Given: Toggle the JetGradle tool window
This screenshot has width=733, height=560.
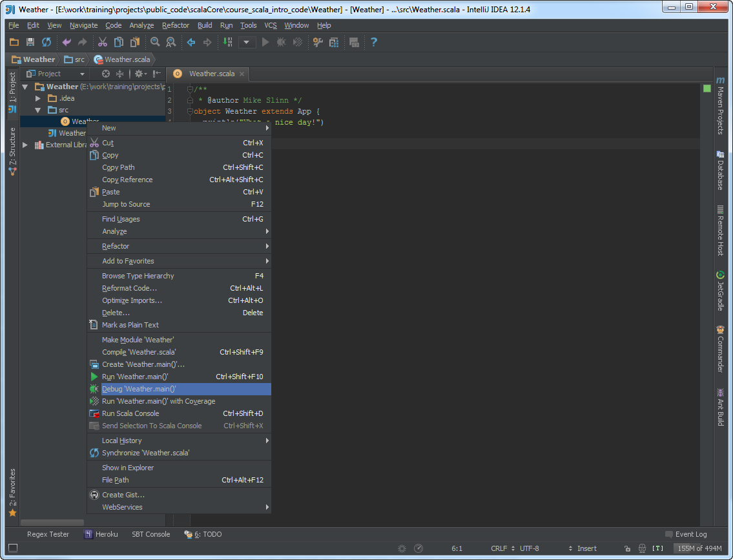Looking at the screenshot, I should point(720,291).
